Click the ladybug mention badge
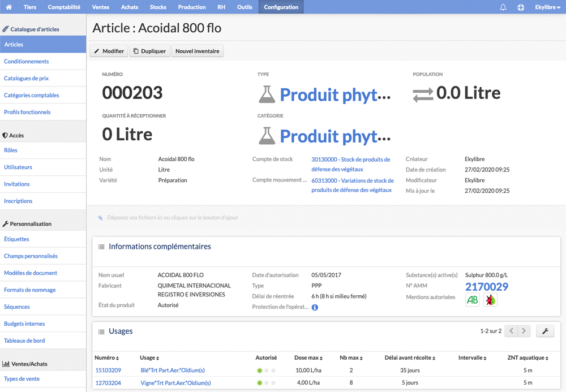Viewport: 566px width, 392px height. 490,300
